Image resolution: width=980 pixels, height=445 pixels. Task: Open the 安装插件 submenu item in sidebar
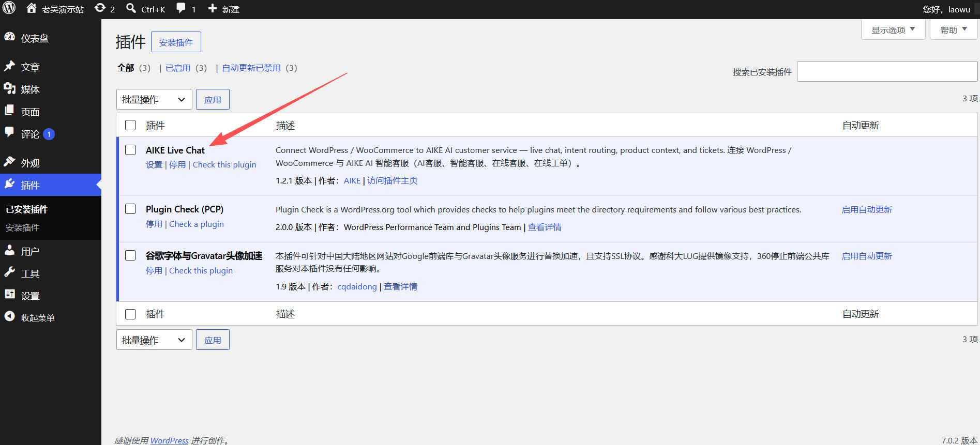coord(22,228)
